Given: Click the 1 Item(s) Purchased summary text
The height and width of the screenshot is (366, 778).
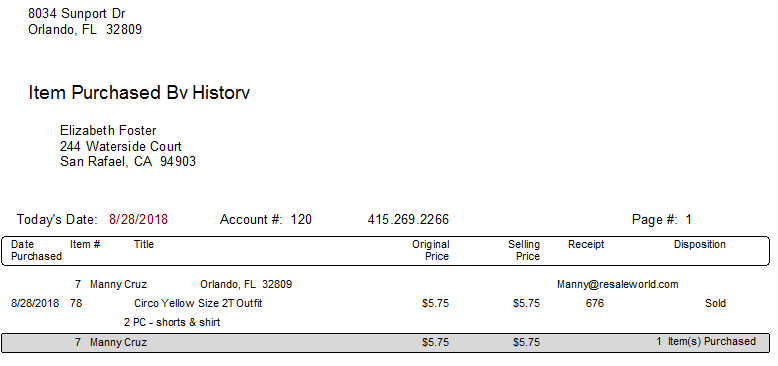Looking at the screenshot, I should 706,341.
